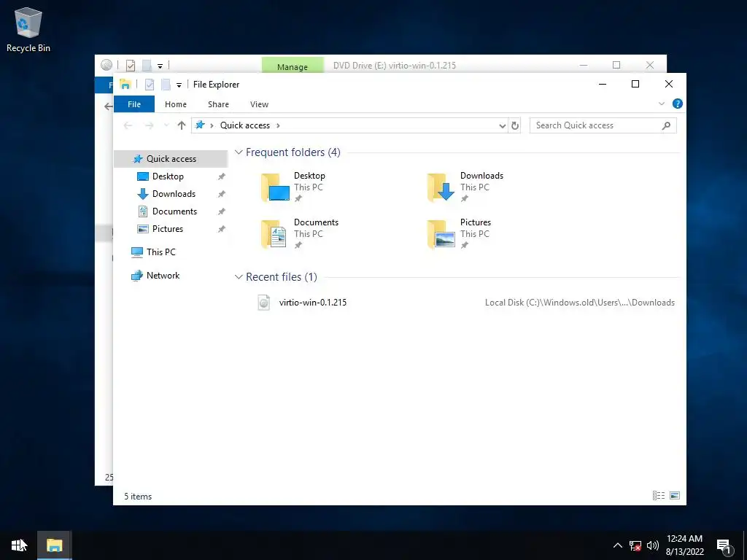The height and width of the screenshot is (560, 747).
Task: Select the virtio-win-0.1.215 recent file
Action: point(312,303)
